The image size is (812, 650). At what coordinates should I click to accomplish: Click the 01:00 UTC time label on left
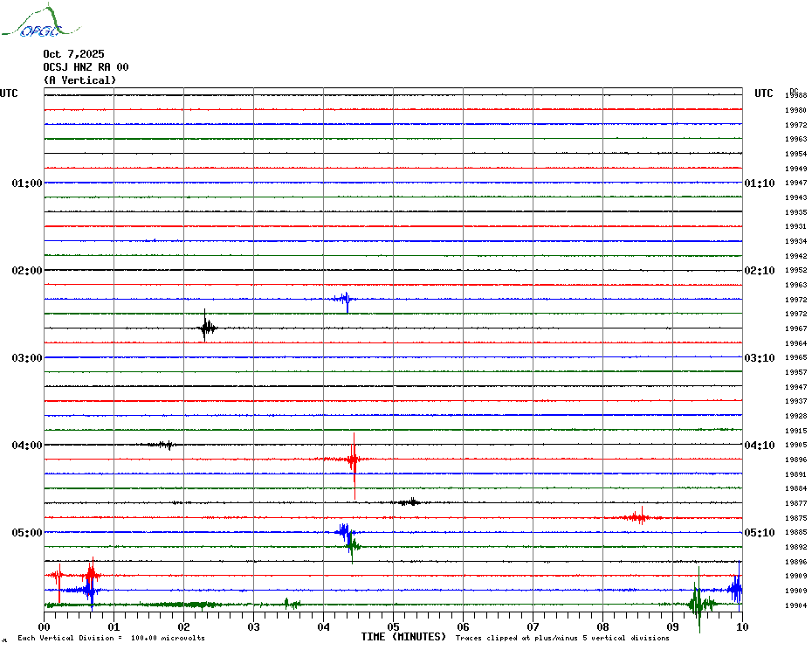(27, 183)
